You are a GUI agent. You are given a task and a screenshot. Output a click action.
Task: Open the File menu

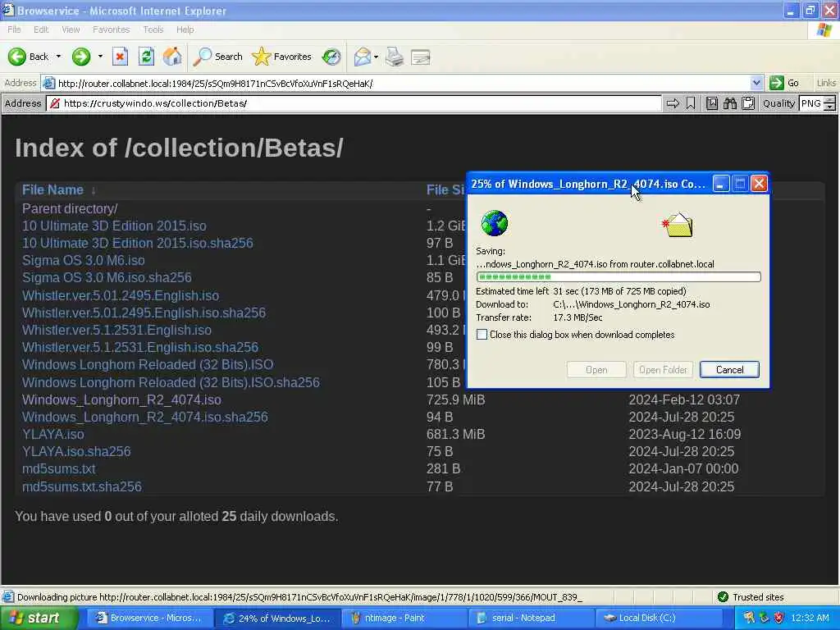click(14, 30)
